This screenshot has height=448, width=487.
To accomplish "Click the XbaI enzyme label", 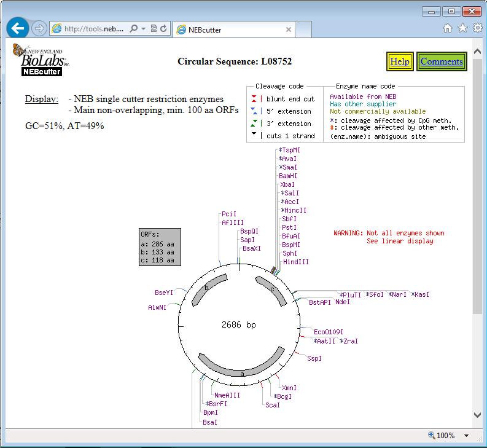I will coord(287,185).
